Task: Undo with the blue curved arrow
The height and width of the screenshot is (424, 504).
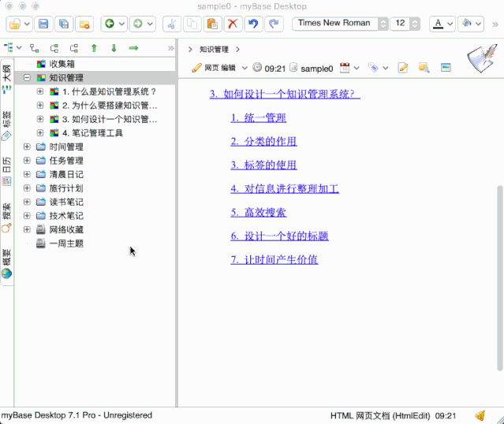Action: 253,24
